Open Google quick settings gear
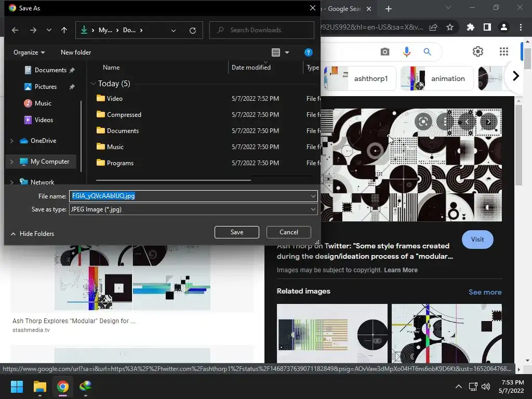This screenshot has height=399, width=532. [478, 51]
